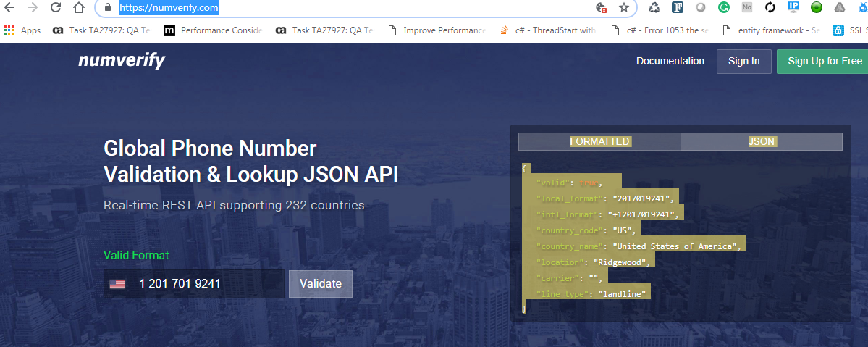This screenshot has height=347, width=868.
Task: Open the 'c# - Error 1053' bookmark
Action: [x=660, y=30]
